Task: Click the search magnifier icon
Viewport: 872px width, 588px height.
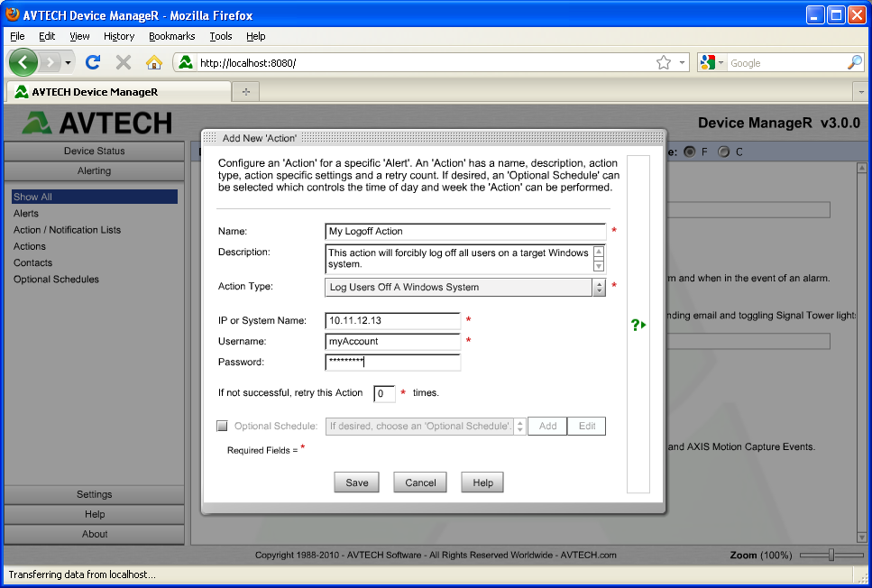Action: click(x=854, y=62)
